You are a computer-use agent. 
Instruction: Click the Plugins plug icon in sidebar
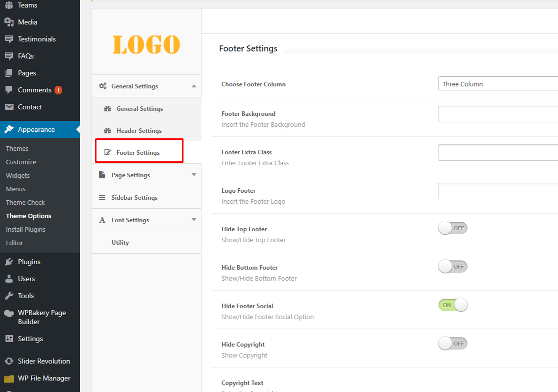click(9, 262)
